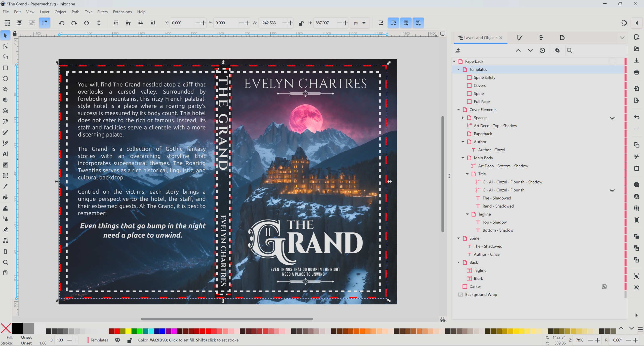Expand the Spine group in the layers tree

coord(459,238)
